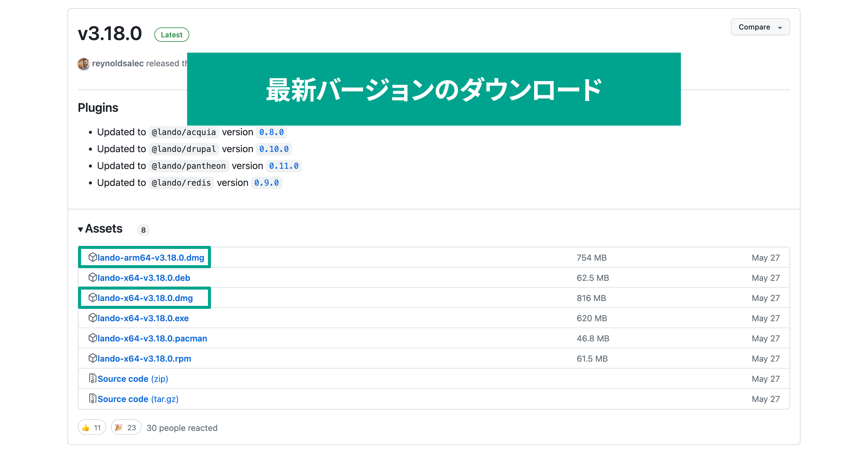The height and width of the screenshot is (452, 868).
Task: Download lando-x64-v3.18.0.pacman
Action: click(152, 338)
